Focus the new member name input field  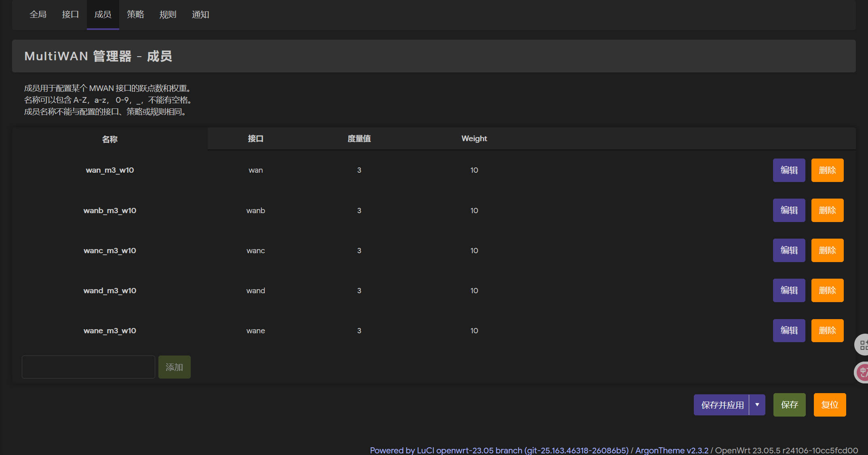coord(88,367)
